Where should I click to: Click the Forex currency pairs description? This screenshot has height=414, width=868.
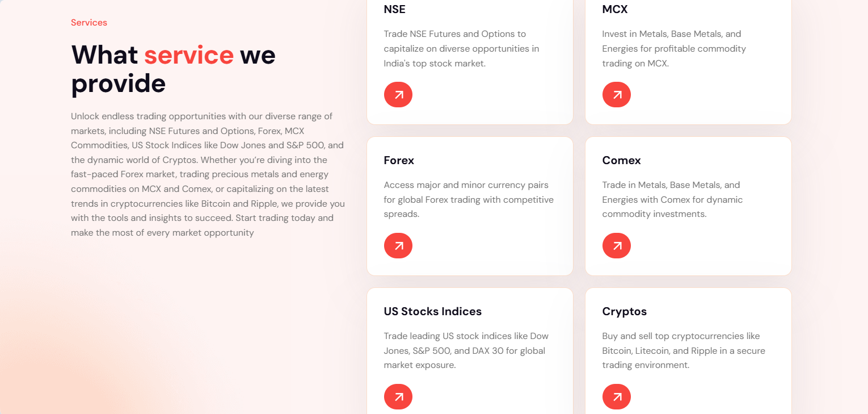click(468, 200)
